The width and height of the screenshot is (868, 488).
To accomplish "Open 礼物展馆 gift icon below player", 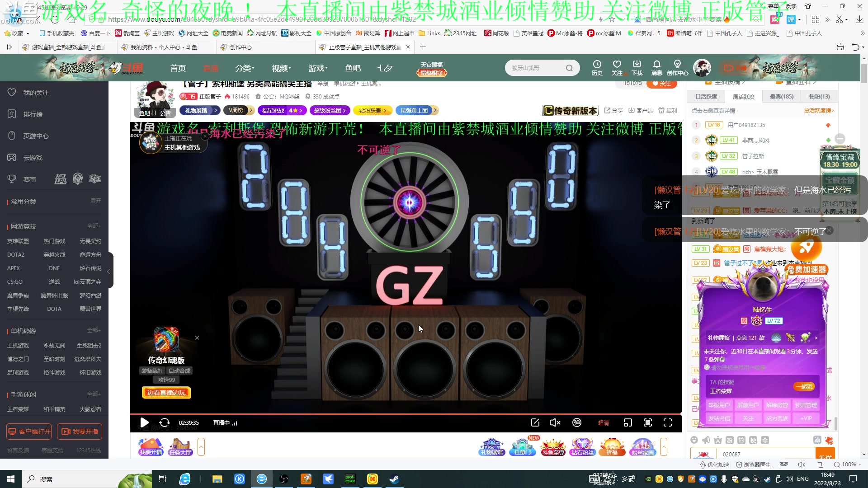I will pyautogui.click(x=492, y=446).
